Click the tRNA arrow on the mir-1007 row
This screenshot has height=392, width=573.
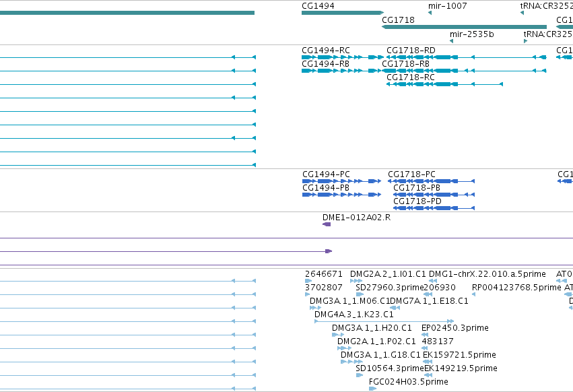pyautogui.click(x=522, y=13)
